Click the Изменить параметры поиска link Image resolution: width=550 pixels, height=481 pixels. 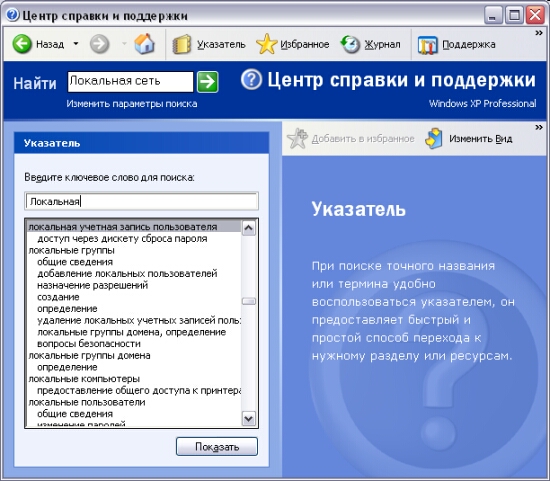[132, 104]
